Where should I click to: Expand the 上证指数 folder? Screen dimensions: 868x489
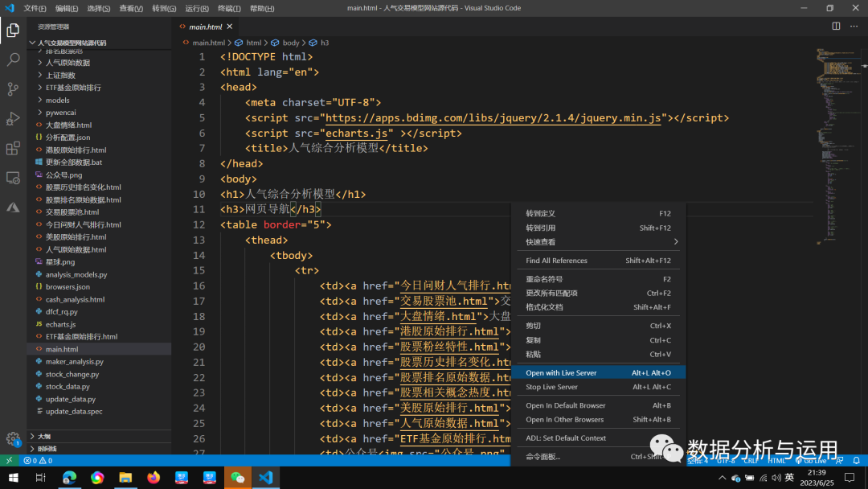click(60, 76)
